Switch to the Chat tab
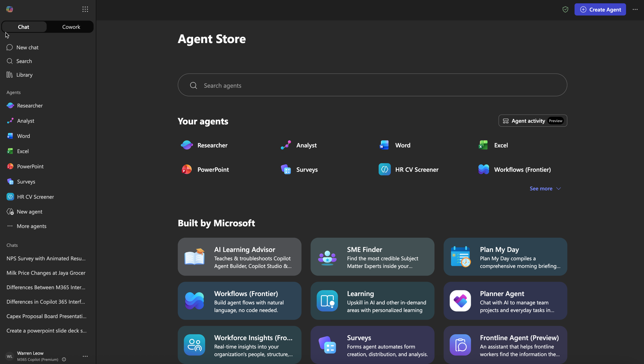The height and width of the screenshot is (364, 644). click(24, 27)
